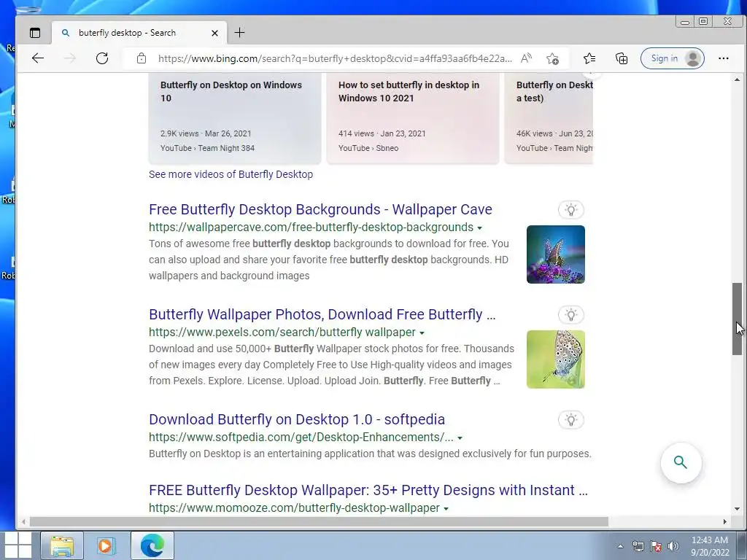The width and height of the screenshot is (747, 560).
Task: Open Edge Settings and more menu
Action: (x=723, y=58)
